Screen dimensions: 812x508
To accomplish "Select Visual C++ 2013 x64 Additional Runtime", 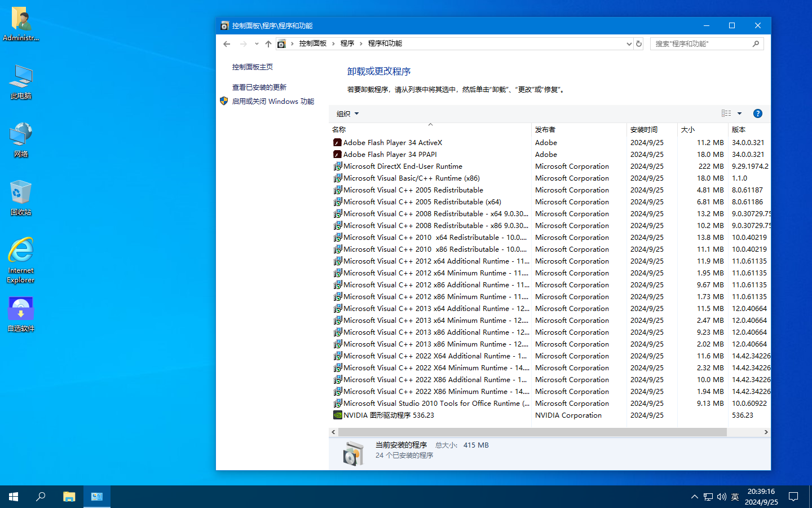I will pos(550,309).
